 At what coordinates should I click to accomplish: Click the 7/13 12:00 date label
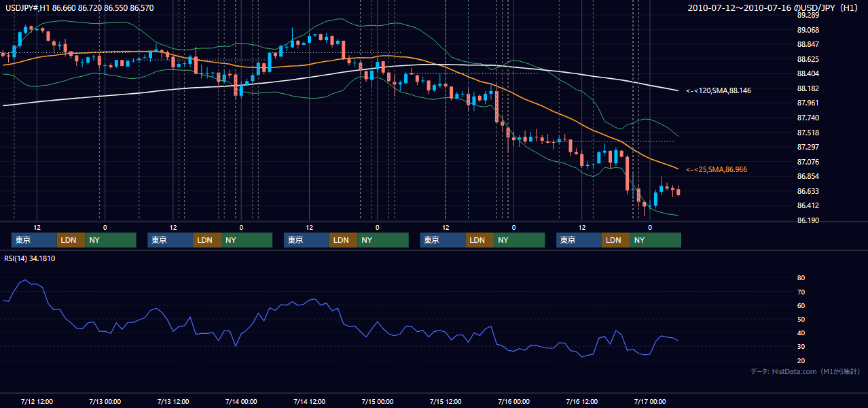click(173, 401)
